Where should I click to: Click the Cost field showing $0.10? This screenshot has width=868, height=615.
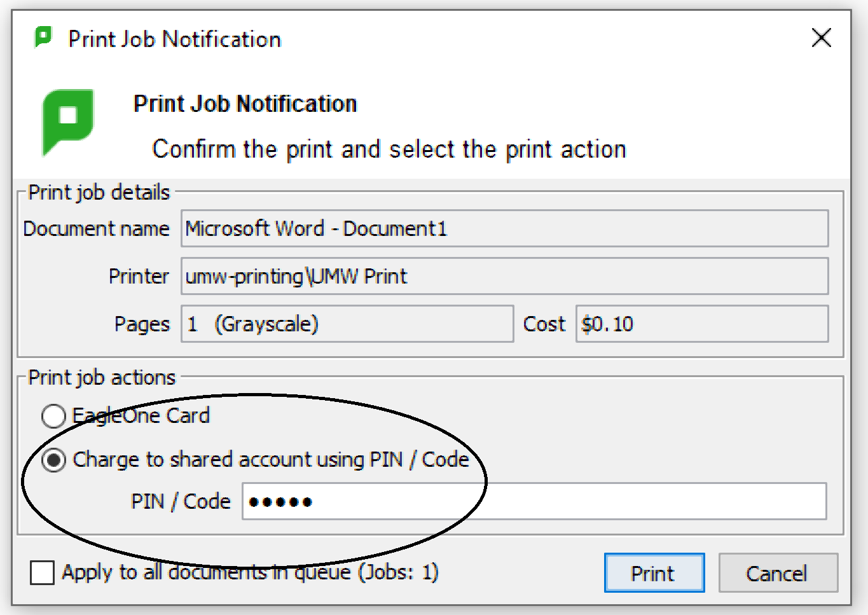699,324
